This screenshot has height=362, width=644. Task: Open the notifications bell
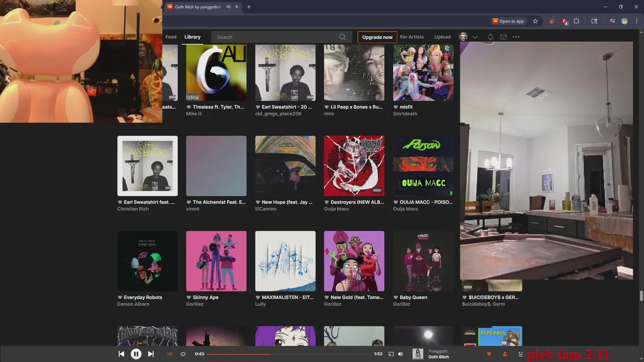coord(491,37)
